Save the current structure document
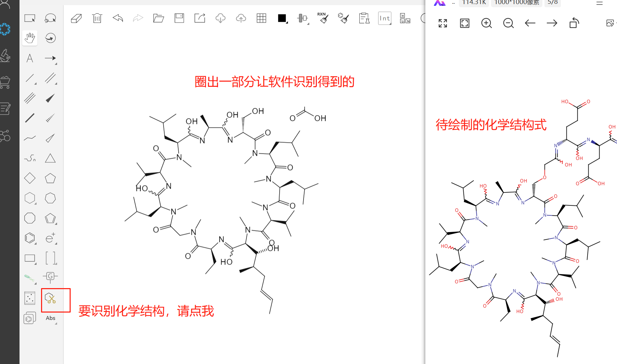Viewport: 617px width, 364px height. [x=179, y=18]
